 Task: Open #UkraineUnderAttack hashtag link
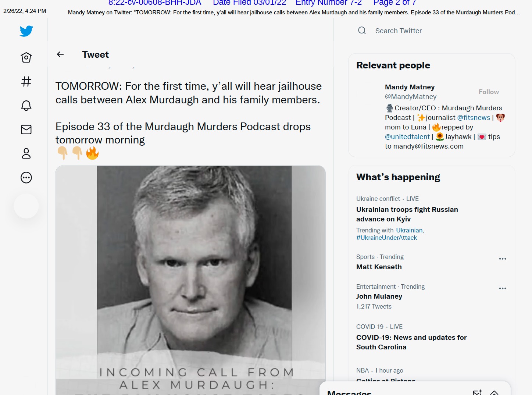pos(386,238)
